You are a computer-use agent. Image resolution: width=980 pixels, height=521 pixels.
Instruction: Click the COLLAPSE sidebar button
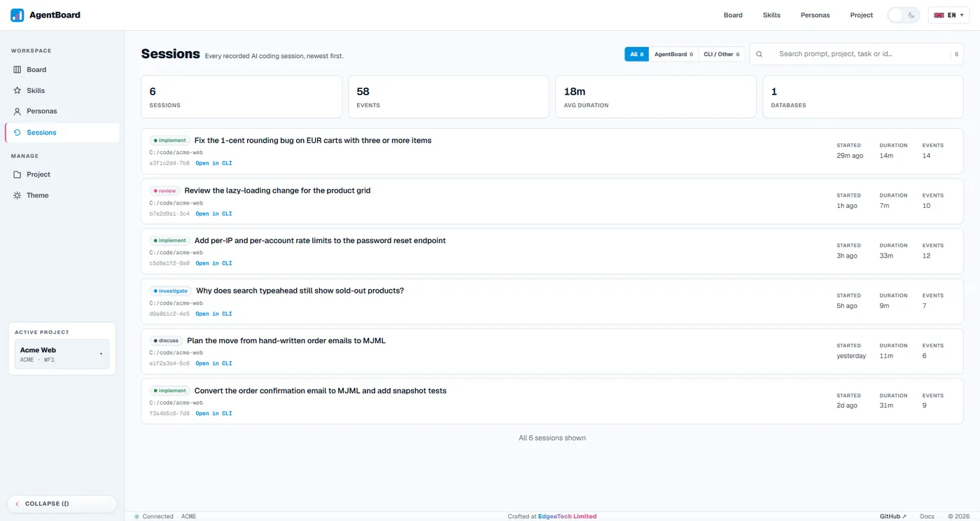coord(62,503)
